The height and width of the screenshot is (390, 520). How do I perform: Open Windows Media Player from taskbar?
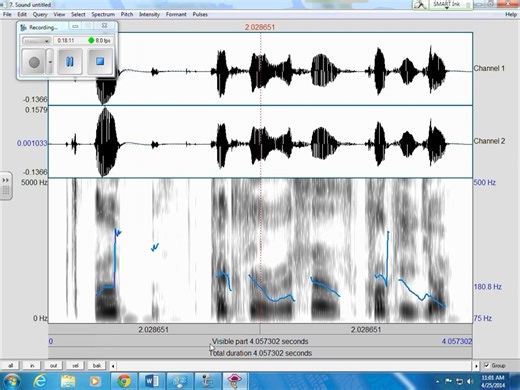(95, 381)
